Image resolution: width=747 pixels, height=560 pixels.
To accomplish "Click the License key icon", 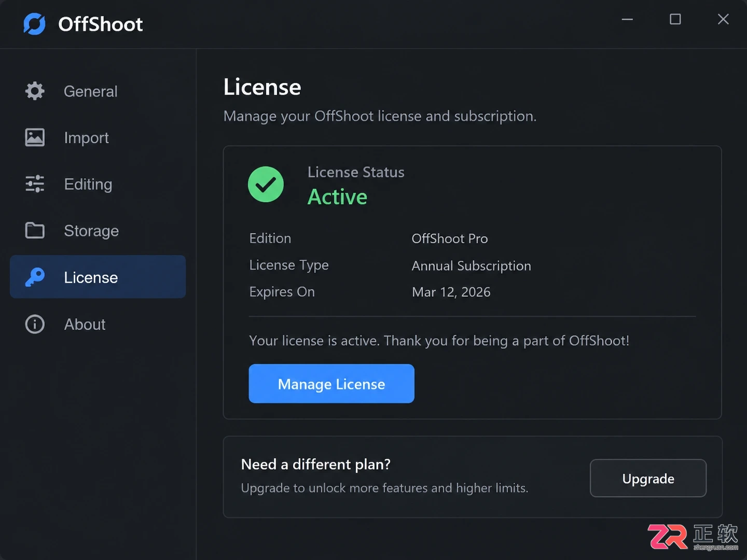I will 35,277.
